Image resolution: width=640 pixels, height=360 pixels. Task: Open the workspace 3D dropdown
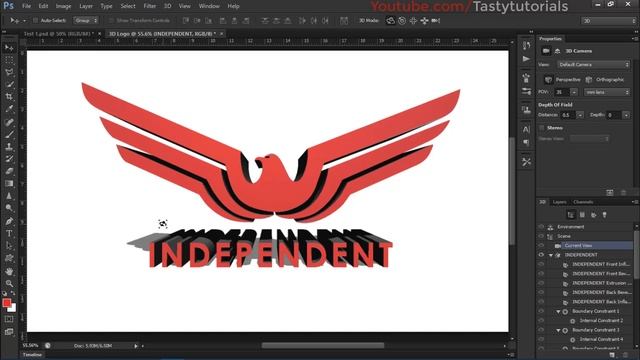(x=608, y=20)
